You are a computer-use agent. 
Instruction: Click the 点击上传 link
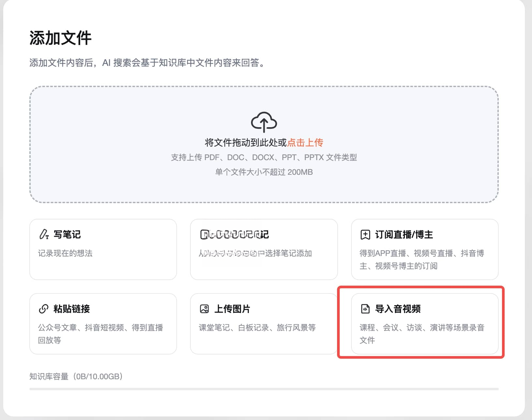coord(305,142)
